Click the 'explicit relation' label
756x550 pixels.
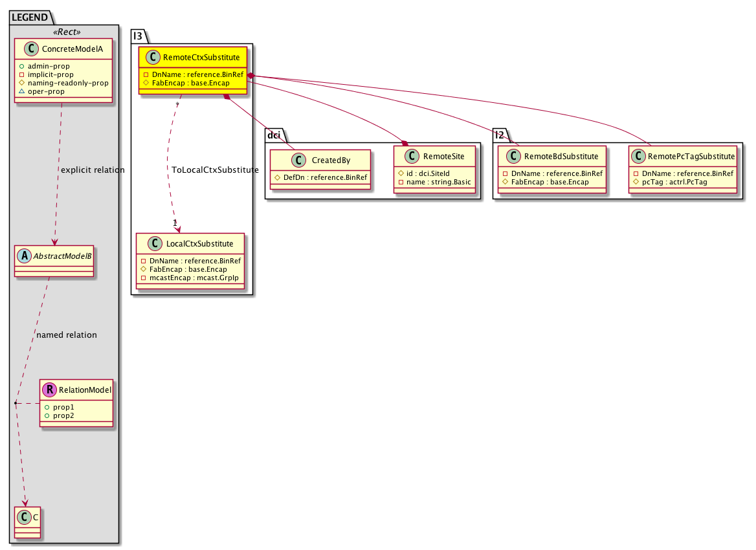[92, 170]
